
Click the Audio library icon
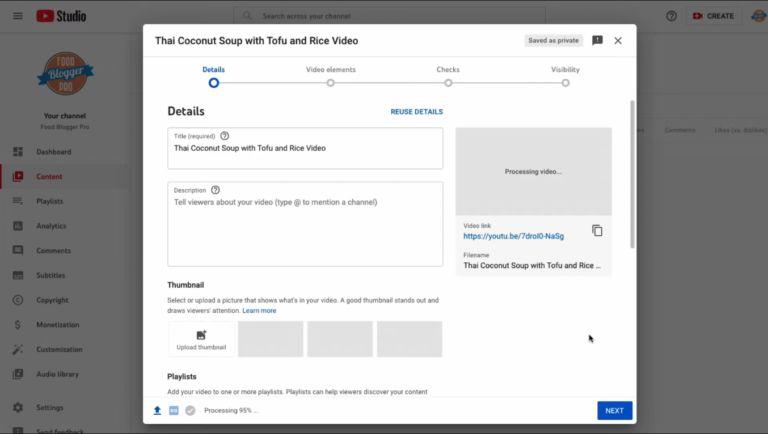click(18, 374)
